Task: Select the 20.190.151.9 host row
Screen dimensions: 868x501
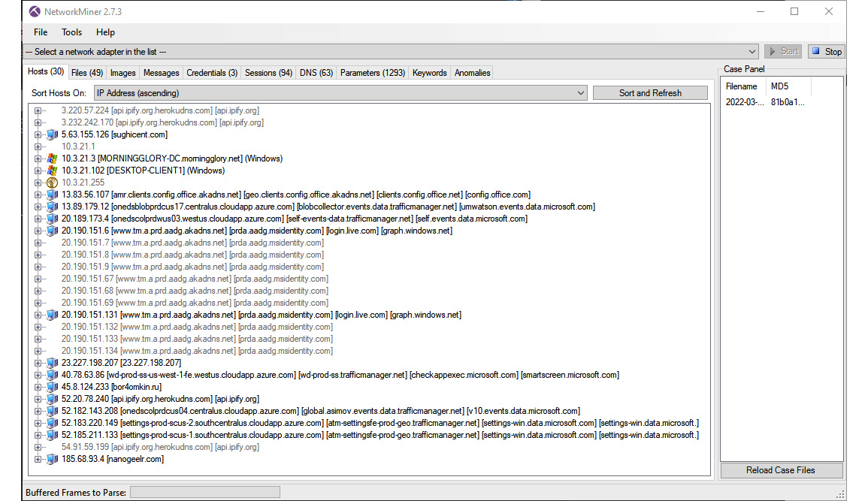Action: tap(192, 267)
